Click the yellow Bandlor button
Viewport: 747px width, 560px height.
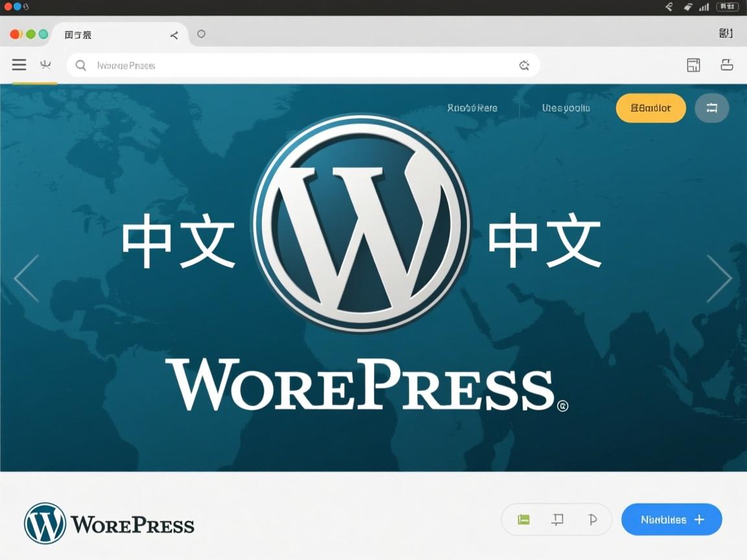coord(650,108)
